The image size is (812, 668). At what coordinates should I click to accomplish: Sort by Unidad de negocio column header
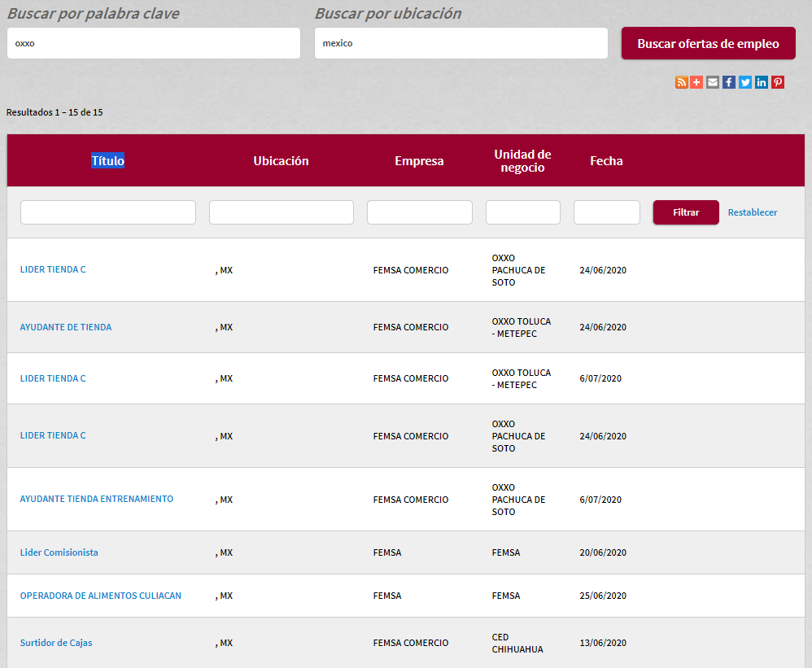(522, 161)
